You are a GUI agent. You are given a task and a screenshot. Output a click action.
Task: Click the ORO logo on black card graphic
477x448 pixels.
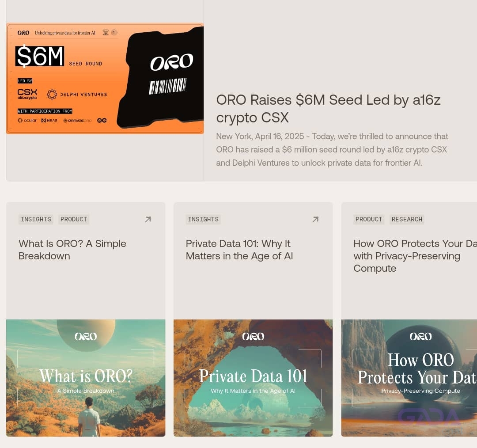(171, 62)
